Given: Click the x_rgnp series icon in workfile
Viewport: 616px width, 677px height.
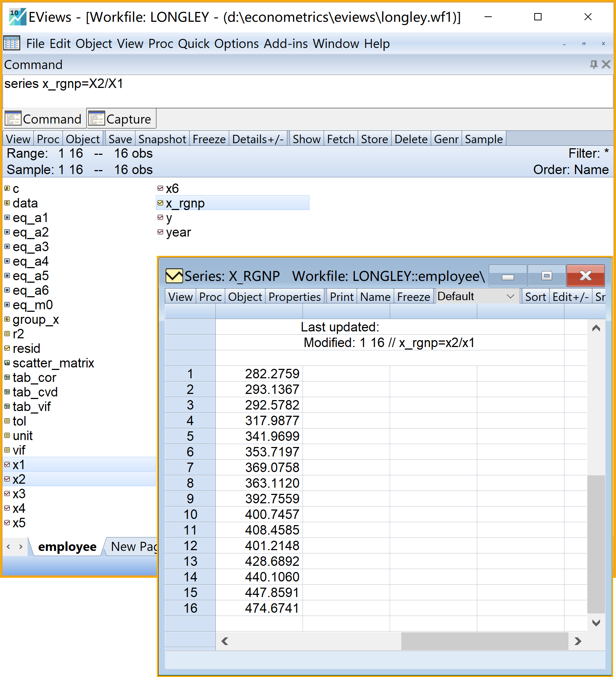Looking at the screenshot, I should [x=160, y=203].
